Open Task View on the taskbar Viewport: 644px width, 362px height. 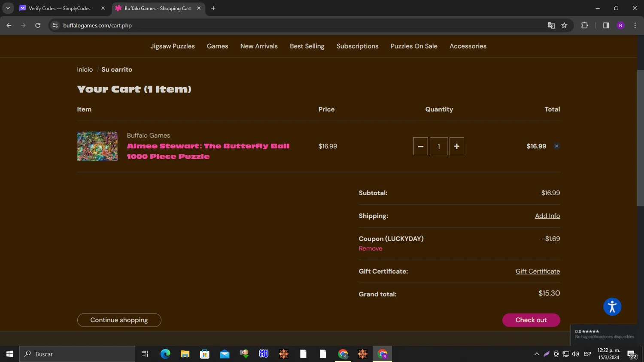[145, 354]
